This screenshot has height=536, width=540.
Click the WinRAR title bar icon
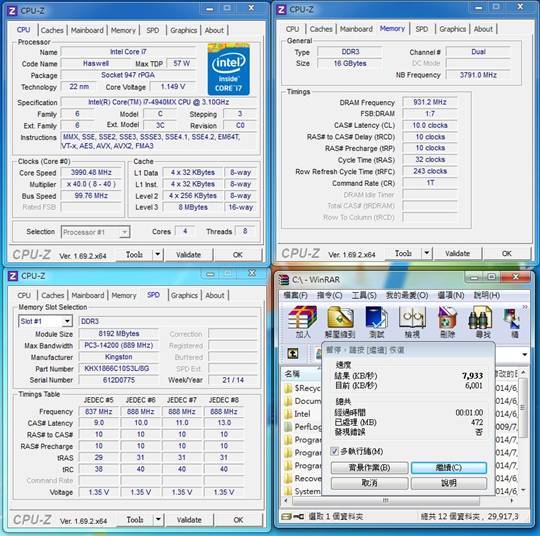[x=283, y=279]
